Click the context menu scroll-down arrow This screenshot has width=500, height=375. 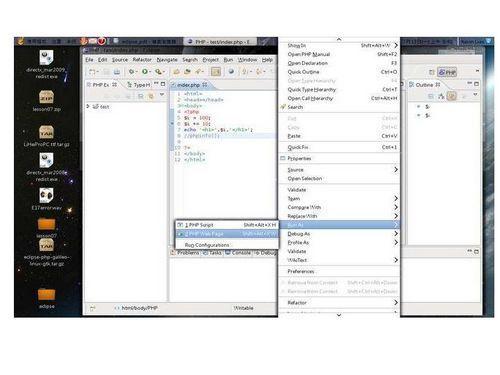tap(339, 315)
